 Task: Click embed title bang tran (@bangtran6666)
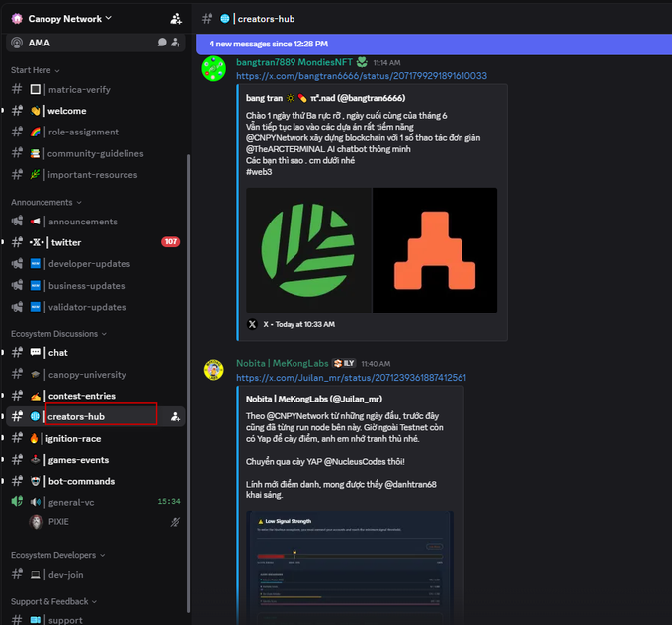[326, 98]
